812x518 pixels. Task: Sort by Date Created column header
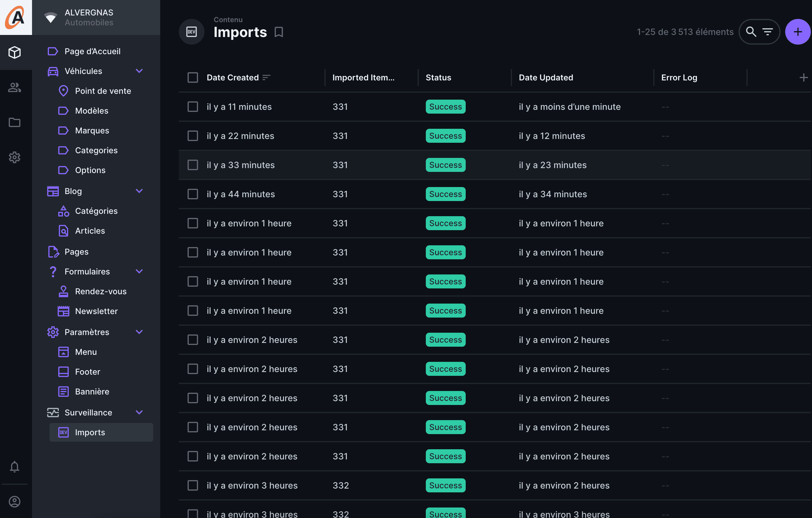[x=233, y=77]
